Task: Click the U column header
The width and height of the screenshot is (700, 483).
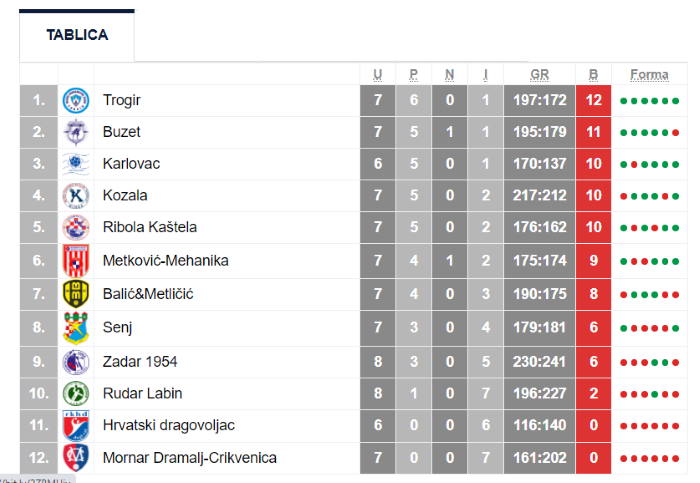Action: click(x=378, y=75)
